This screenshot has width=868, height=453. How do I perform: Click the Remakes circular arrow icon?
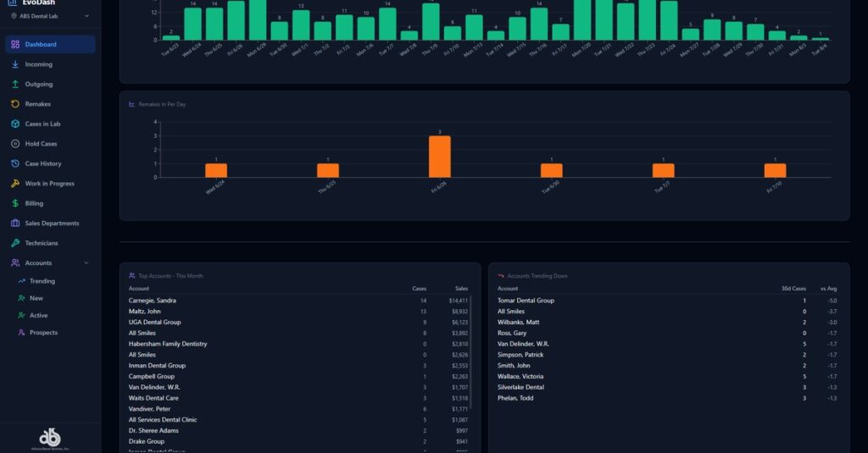click(x=15, y=104)
